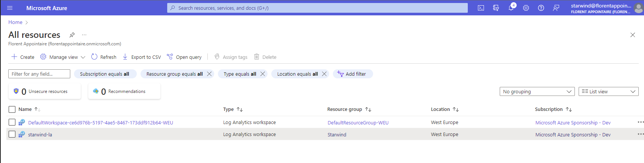The image size is (644, 163).
Task: Open the Starwind resource group
Action: (337, 135)
